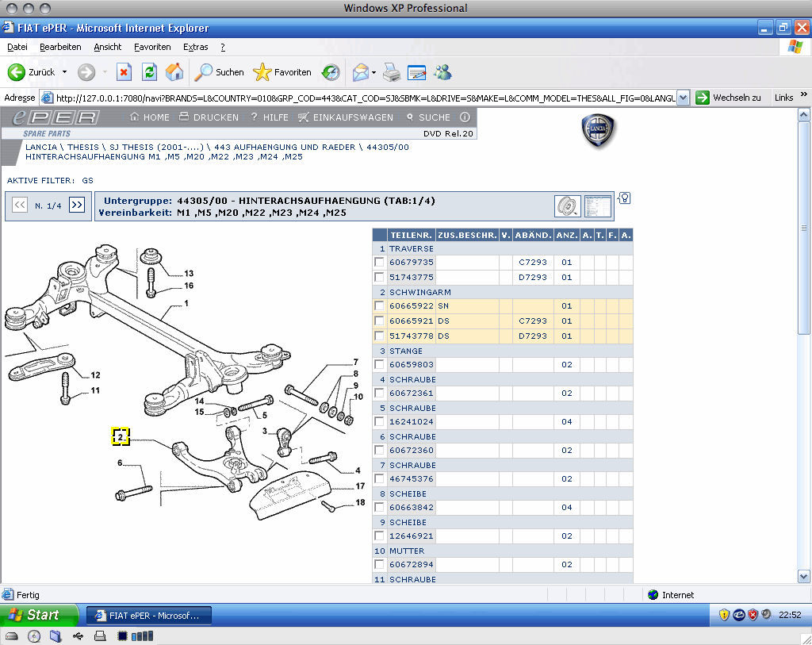The image size is (812, 645).
Task: Refresh the page with green arrows icon
Action: click(150, 72)
